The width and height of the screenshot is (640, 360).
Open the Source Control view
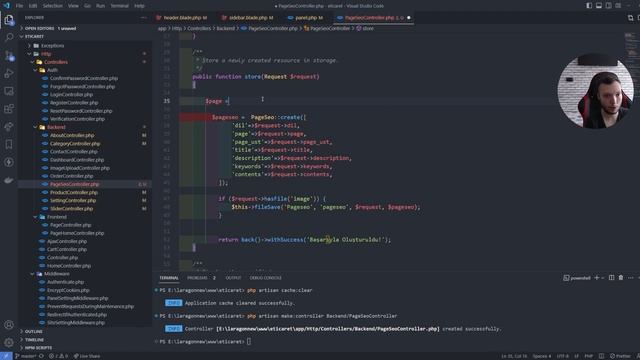(x=9, y=56)
